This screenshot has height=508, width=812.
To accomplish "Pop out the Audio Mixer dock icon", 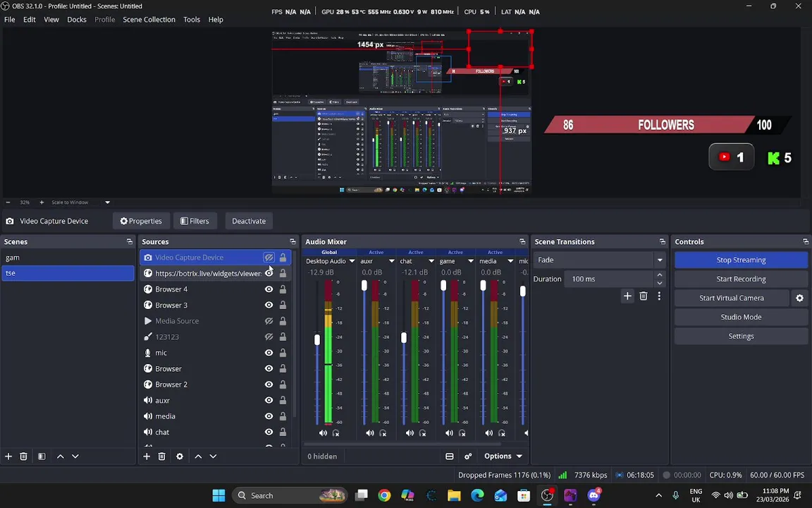I will tap(522, 241).
